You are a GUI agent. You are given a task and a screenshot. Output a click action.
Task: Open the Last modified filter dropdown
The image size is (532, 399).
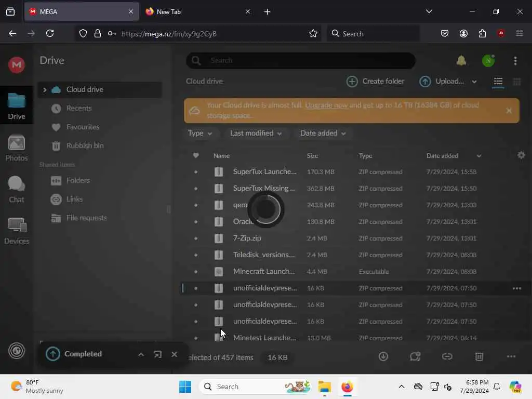click(256, 134)
